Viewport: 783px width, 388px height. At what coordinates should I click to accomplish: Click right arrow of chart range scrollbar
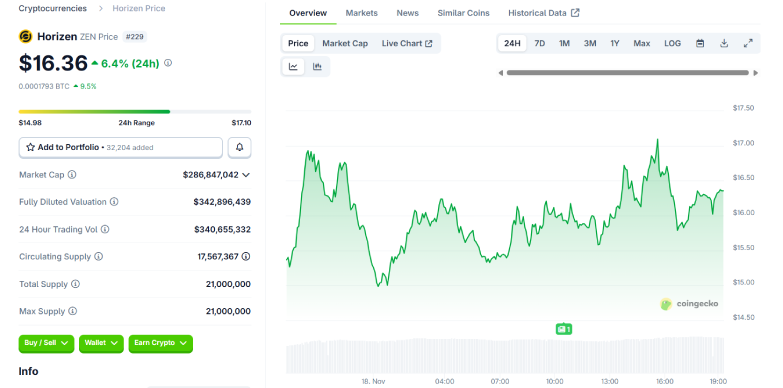(756, 73)
